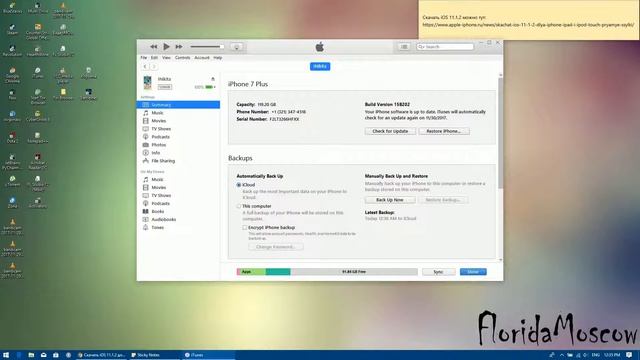Switch to the browser taskbar window

pos(102,355)
